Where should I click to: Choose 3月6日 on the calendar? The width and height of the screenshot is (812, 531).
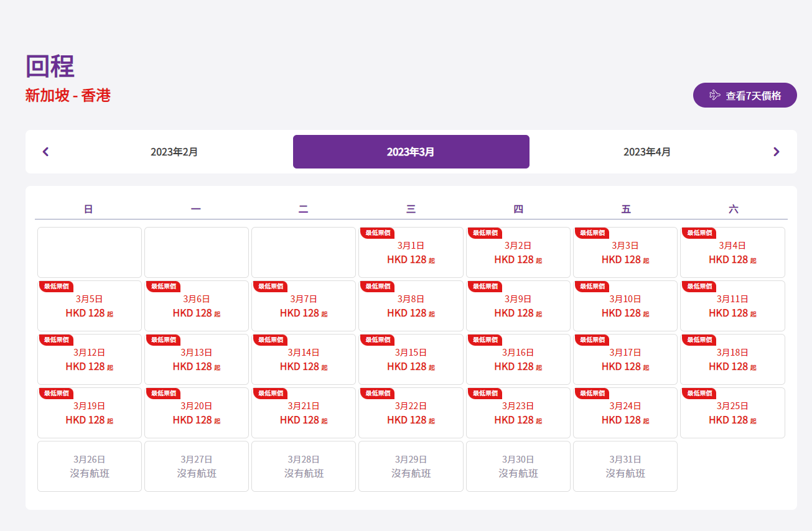pyautogui.click(x=197, y=307)
